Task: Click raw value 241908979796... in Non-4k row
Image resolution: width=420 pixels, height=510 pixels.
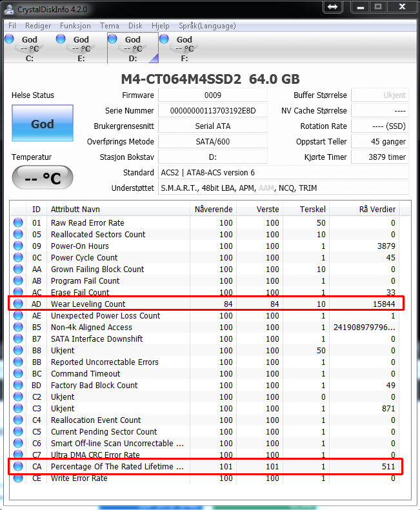Action: (365, 327)
